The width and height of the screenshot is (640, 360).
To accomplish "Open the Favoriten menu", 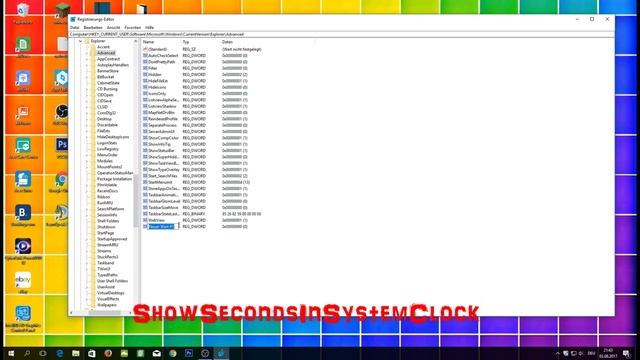I will [x=133, y=27].
